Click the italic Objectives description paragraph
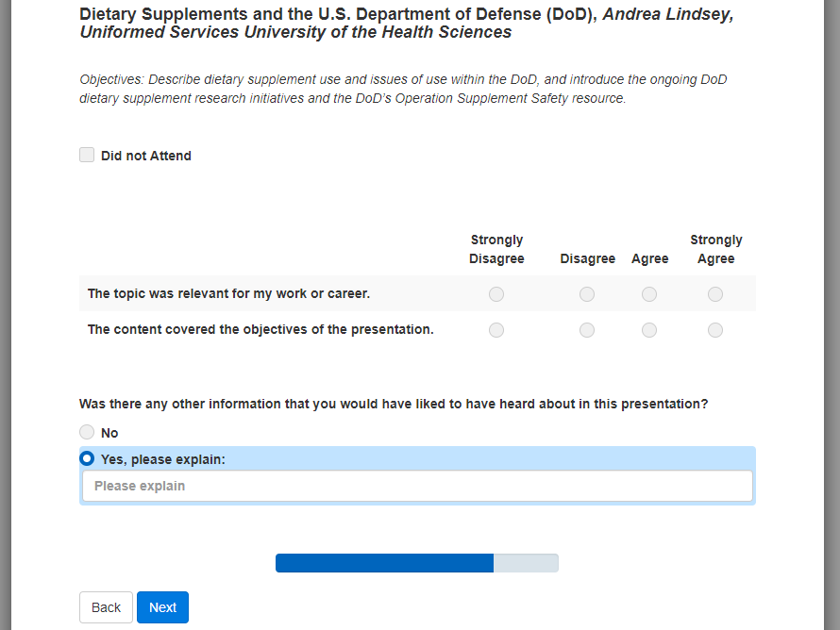The width and height of the screenshot is (840, 630). [403, 89]
